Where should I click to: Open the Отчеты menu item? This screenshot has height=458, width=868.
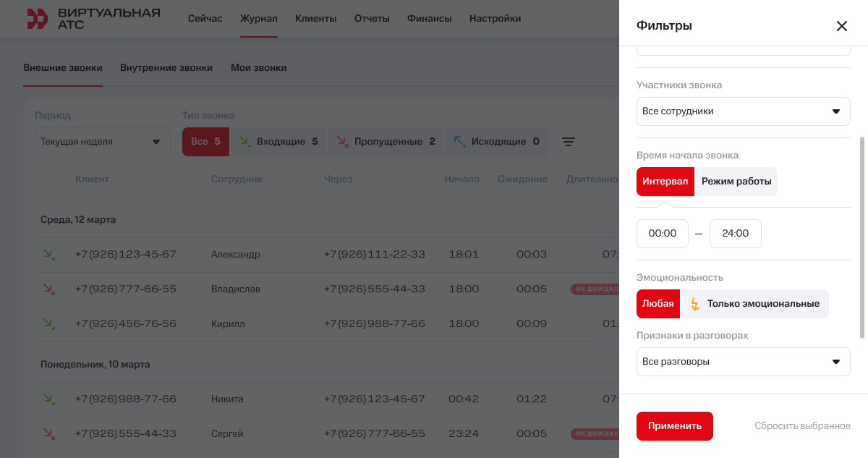pos(372,19)
